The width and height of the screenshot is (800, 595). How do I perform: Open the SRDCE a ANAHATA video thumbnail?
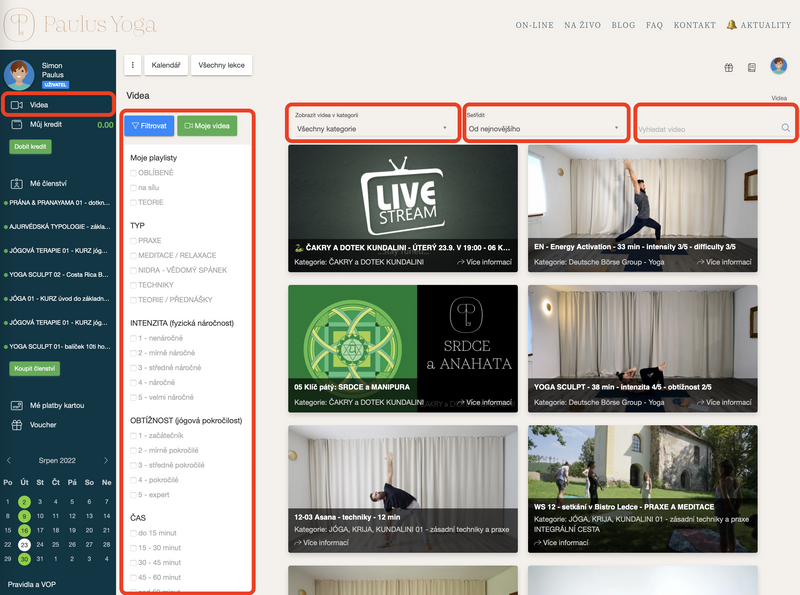(403, 349)
